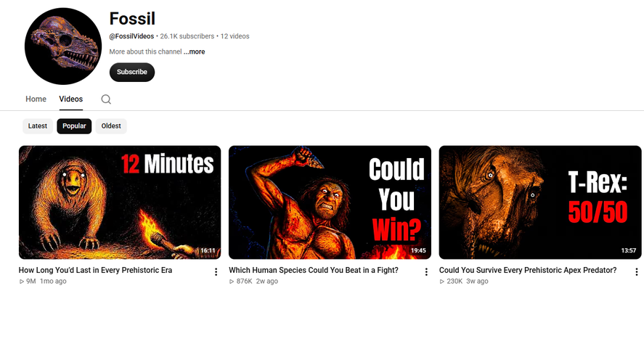Sort videos by Latest
This screenshot has width=644, height=362.
37,126
